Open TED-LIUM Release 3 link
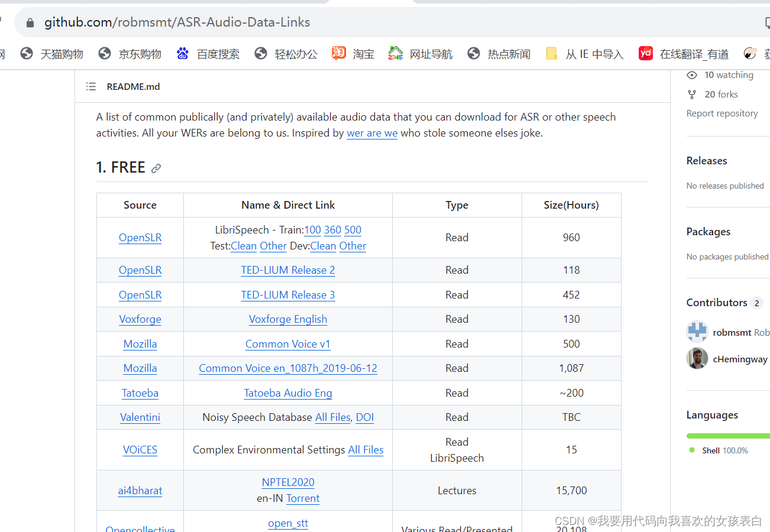Image resolution: width=770 pixels, height=532 pixels. (x=288, y=295)
